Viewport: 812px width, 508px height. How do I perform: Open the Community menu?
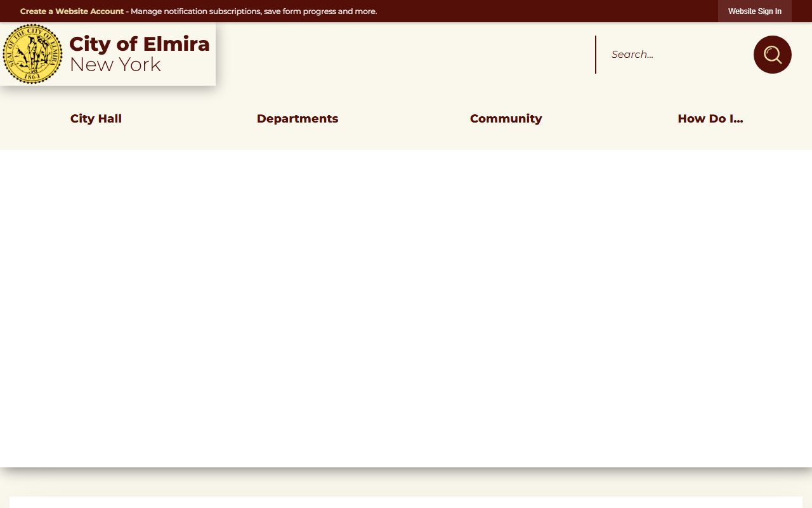pos(506,119)
